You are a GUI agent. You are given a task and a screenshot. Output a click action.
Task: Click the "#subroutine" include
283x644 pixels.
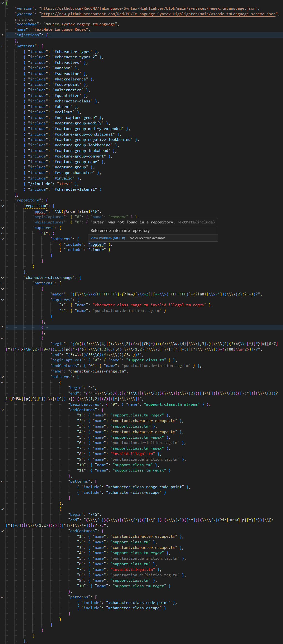67,73
